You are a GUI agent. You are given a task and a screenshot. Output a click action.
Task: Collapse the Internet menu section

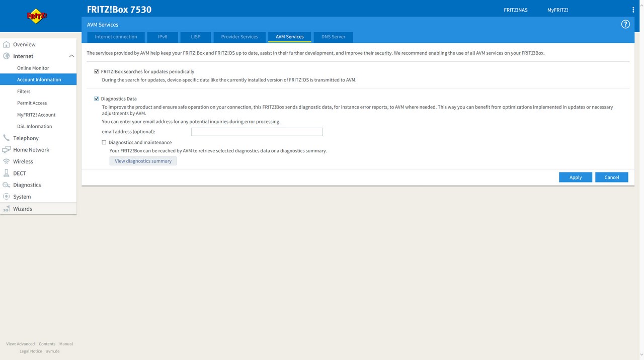click(71, 56)
